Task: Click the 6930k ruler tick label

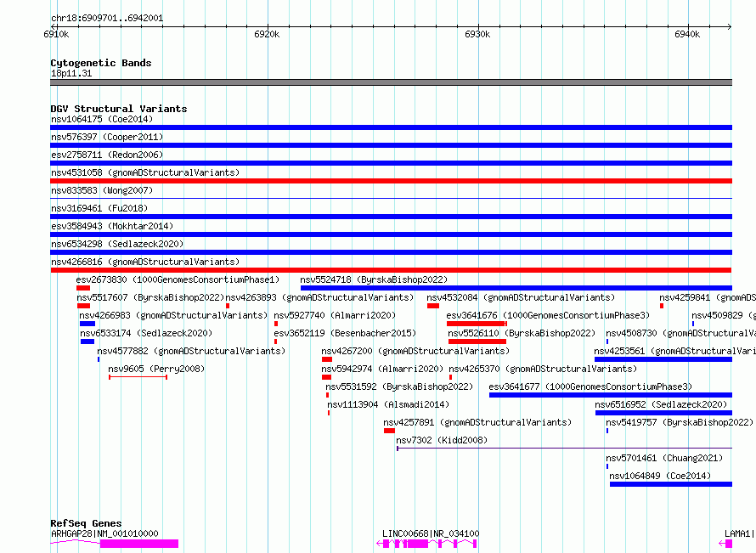Action: click(x=477, y=34)
